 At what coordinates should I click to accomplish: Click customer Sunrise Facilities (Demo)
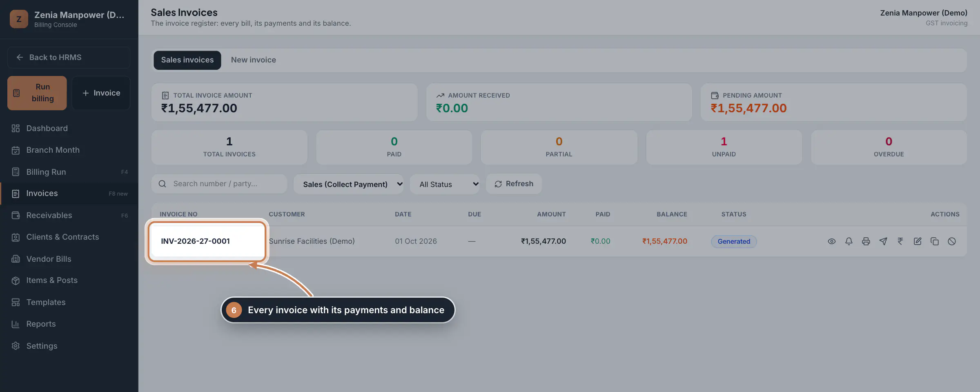click(x=312, y=241)
